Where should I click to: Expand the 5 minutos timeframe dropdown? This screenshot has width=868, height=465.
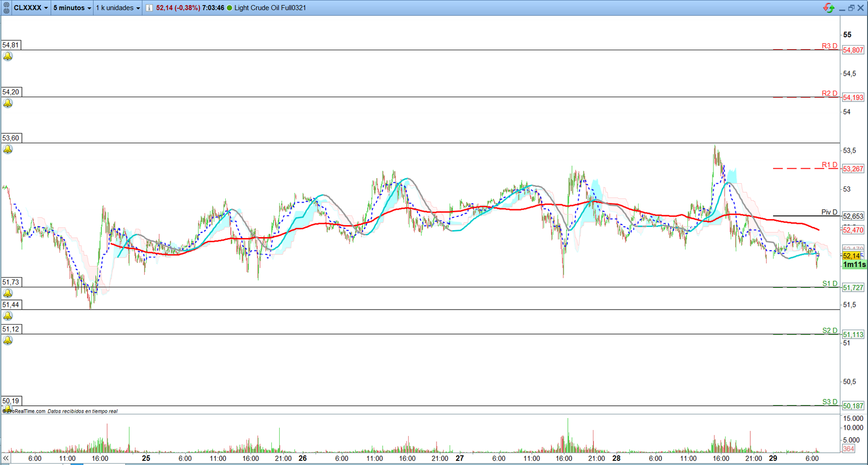[x=72, y=8]
